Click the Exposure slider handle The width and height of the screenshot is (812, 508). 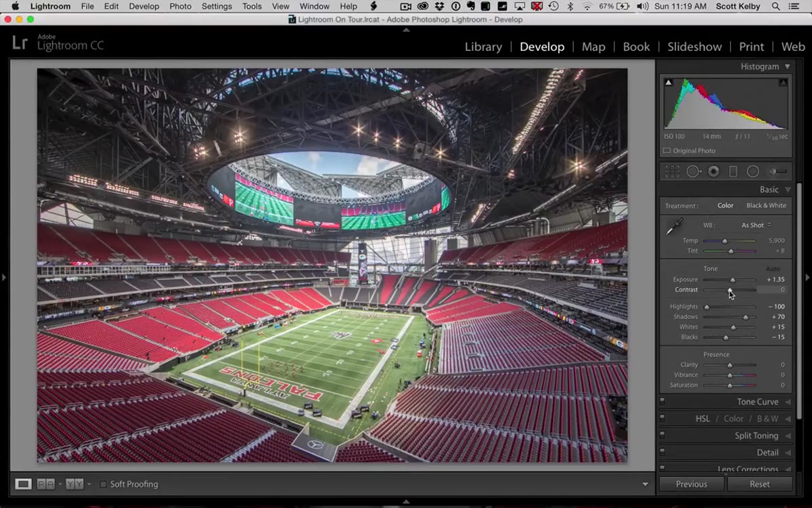pos(732,280)
